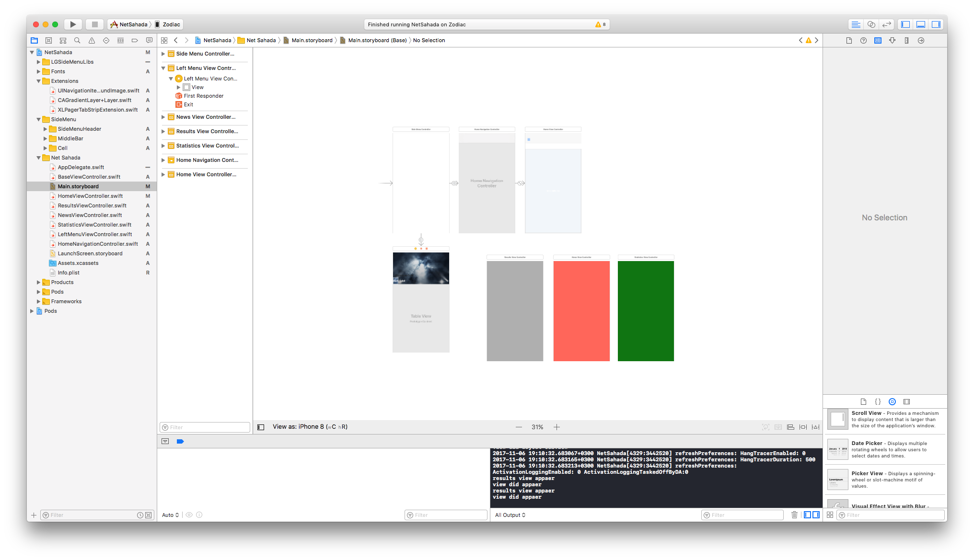Toggle the console view in debug area
Image resolution: width=974 pixels, height=560 pixels.
(x=816, y=515)
